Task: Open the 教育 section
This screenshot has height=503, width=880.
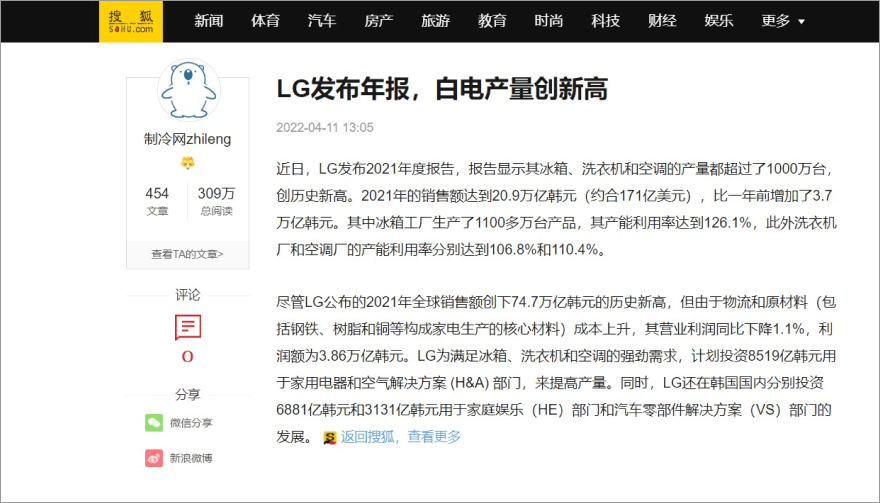Action: coord(492,21)
